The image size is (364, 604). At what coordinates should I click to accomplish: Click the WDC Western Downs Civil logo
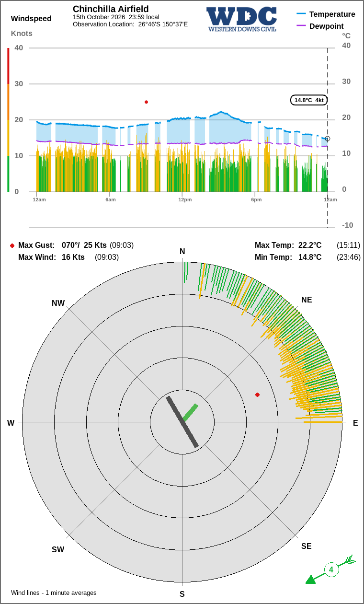pyautogui.click(x=242, y=19)
